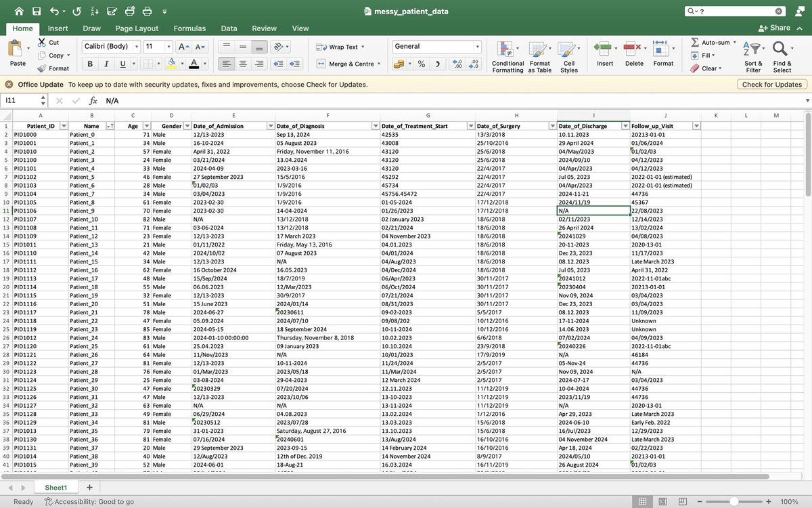Click the zoom slider in status bar
812x508 pixels.
click(x=734, y=502)
